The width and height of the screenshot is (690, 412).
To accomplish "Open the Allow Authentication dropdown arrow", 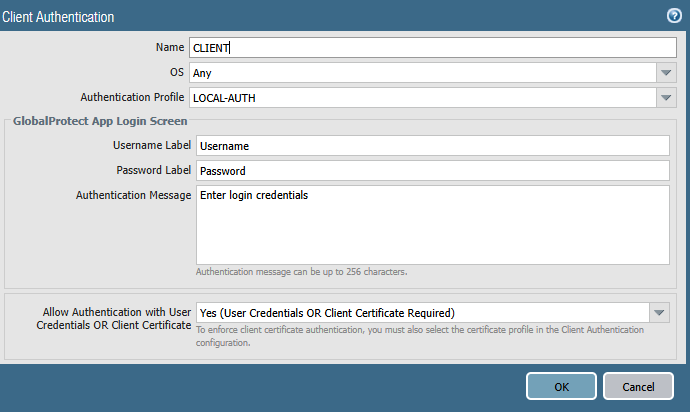I will (659, 313).
